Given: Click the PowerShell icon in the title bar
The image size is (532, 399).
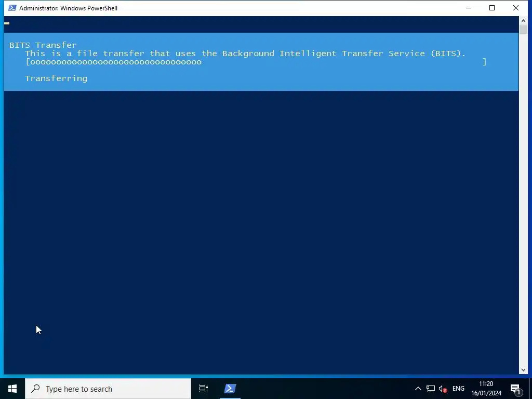Looking at the screenshot, I should point(12,8).
